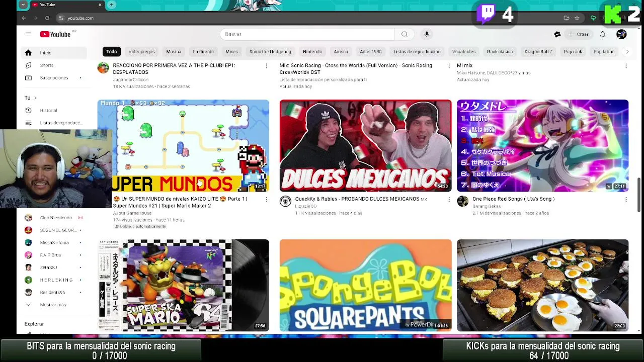Select the Sonic the Hedgehog chip
This screenshot has height=362, width=644.
270,51
